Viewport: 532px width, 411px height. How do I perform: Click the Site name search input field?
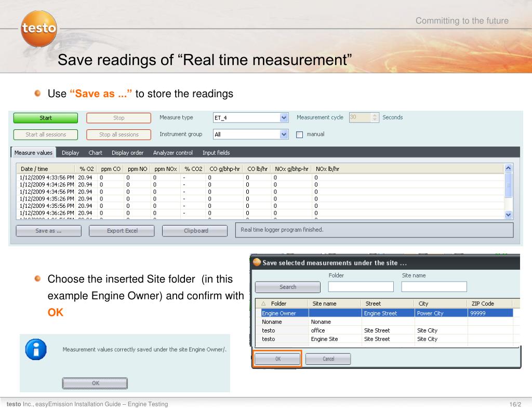point(434,287)
